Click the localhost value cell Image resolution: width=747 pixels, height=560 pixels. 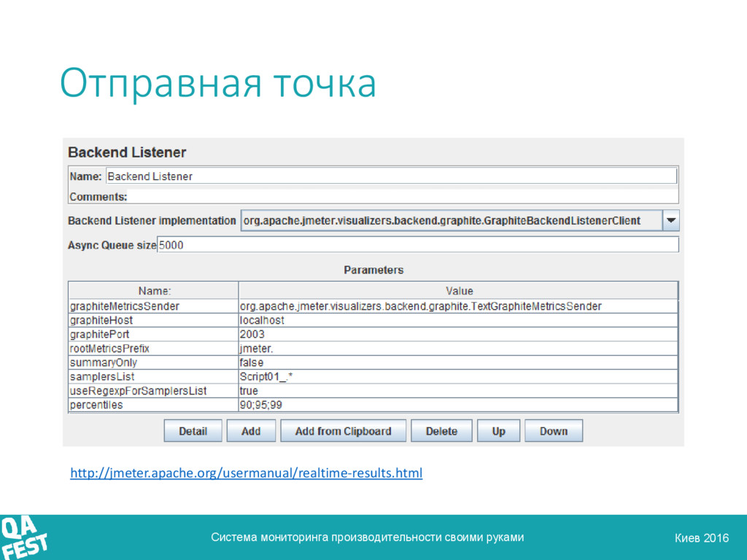click(x=458, y=320)
